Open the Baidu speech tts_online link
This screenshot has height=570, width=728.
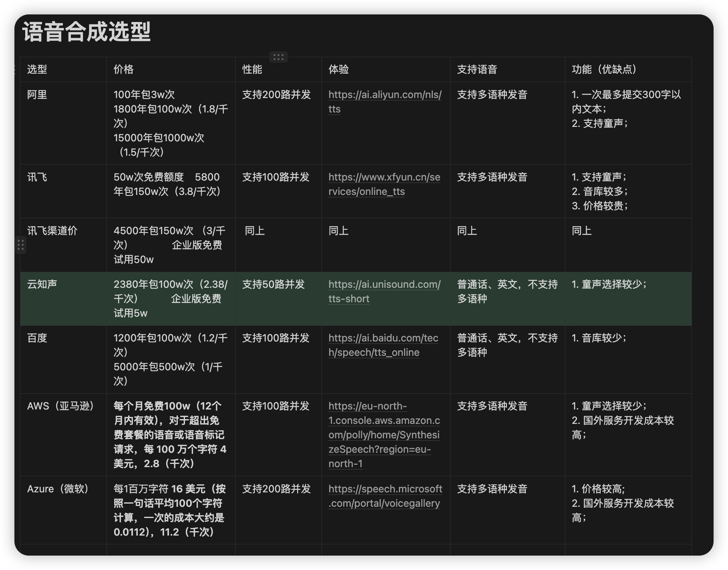pos(383,345)
